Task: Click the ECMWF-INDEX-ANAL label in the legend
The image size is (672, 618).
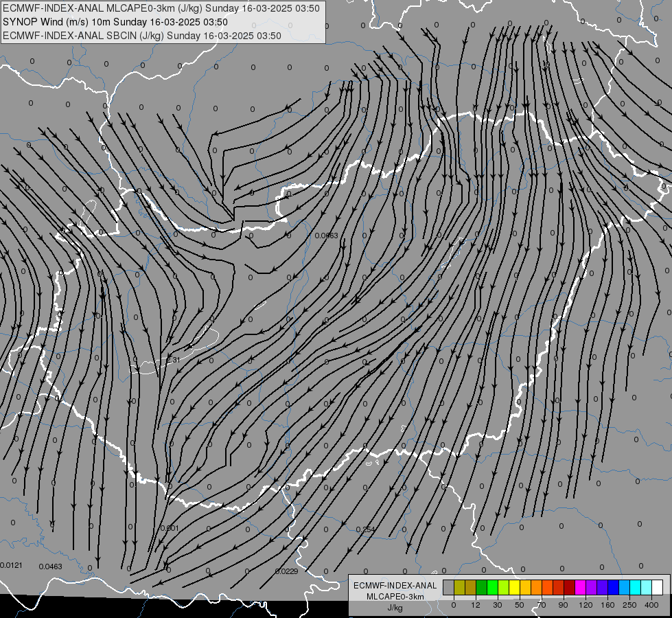Action: click(x=395, y=586)
